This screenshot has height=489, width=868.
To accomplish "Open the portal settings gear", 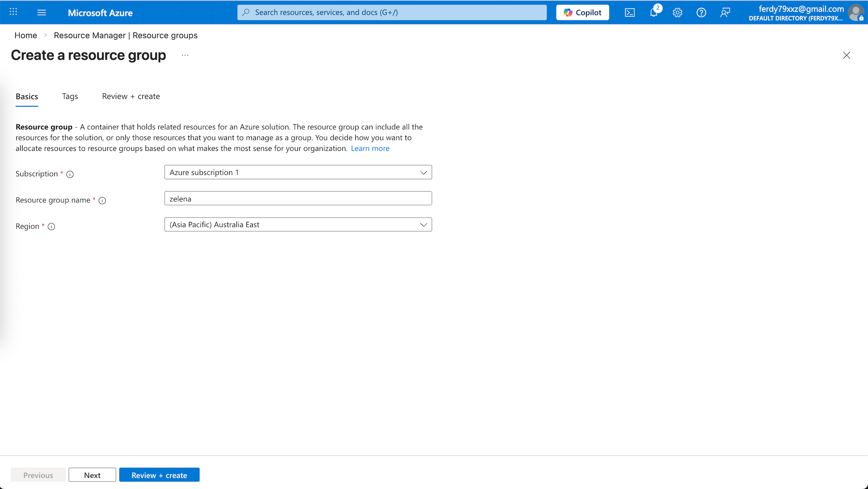I will (x=677, y=13).
